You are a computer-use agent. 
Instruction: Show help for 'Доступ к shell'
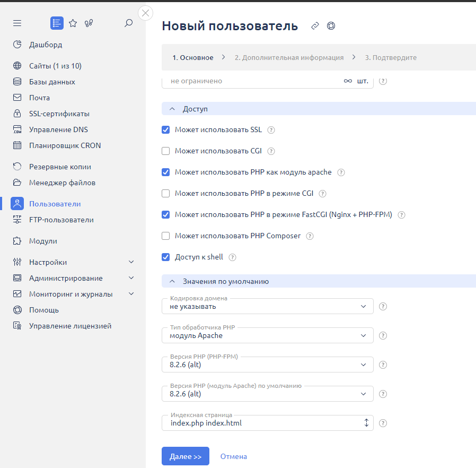tap(232, 257)
